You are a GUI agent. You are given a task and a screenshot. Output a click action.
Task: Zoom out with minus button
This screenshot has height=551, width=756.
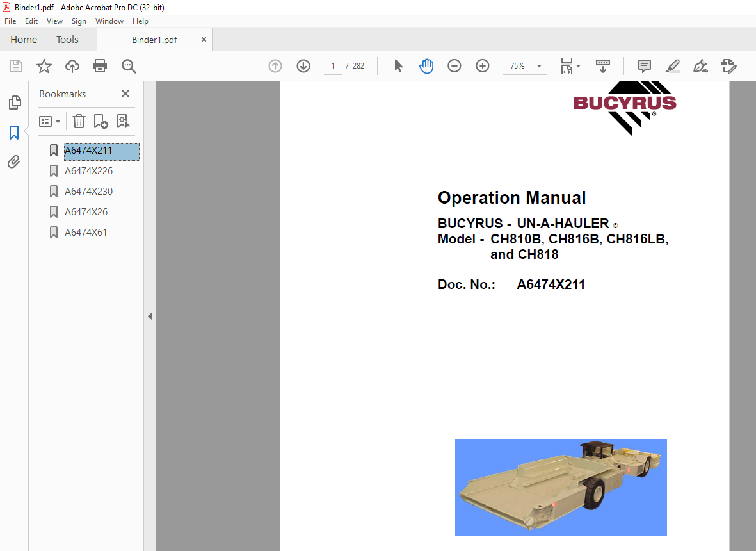click(454, 66)
